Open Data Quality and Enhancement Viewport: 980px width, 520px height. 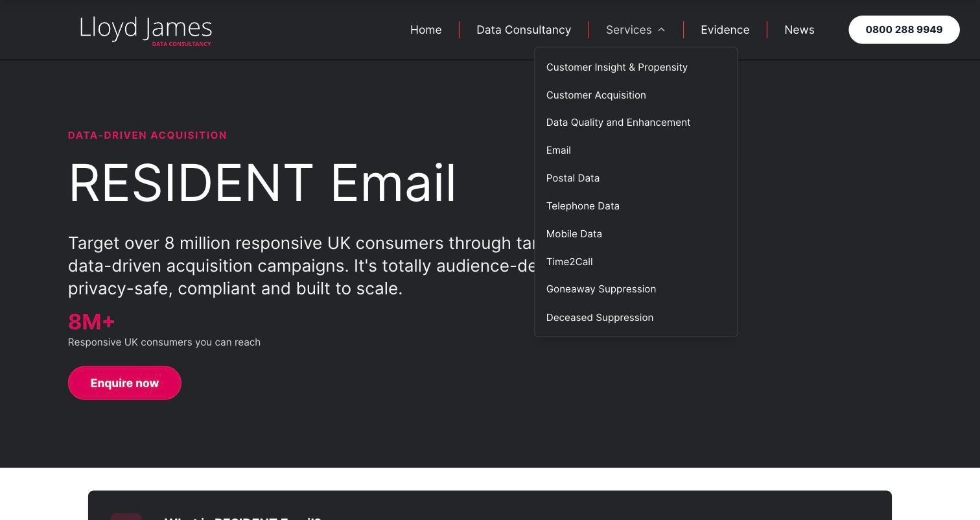coord(618,123)
